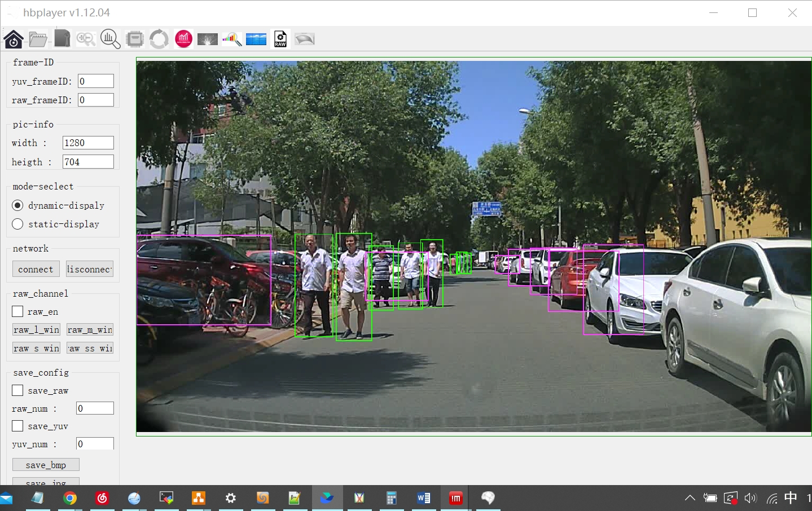
Task: Open the folder icon in toolbar
Action: (38, 39)
